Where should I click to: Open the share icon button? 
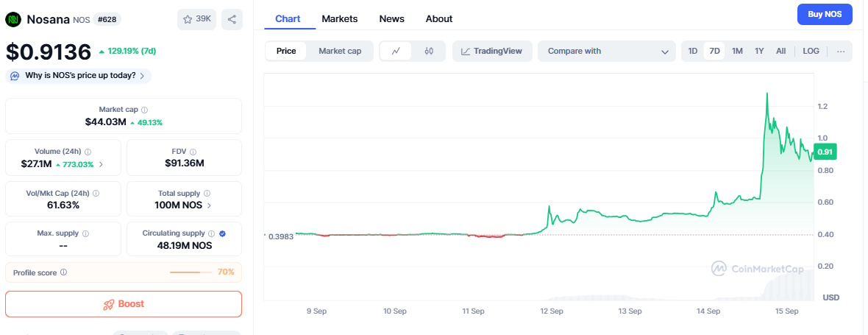(232, 19)
